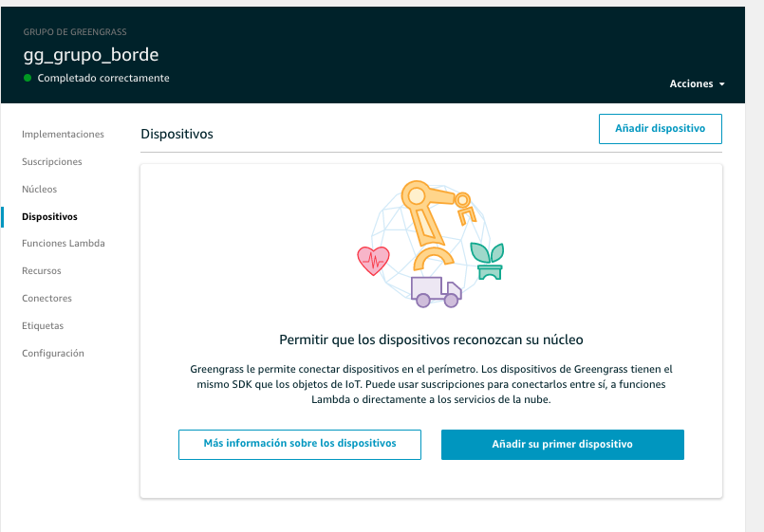Image resolution: width=764 pixels, height=532 pixels.
Task: Click the Completado correctamente status text
Action: point(103,78)
